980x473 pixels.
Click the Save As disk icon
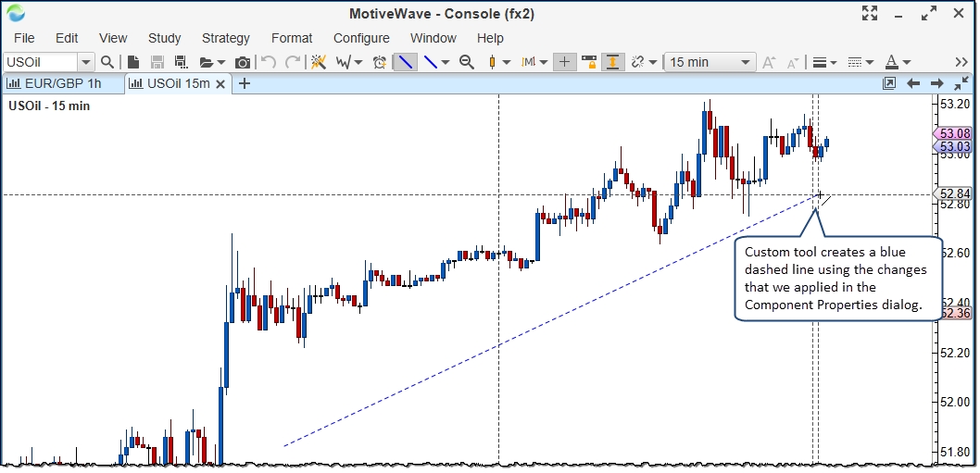[x=181, y=62]
